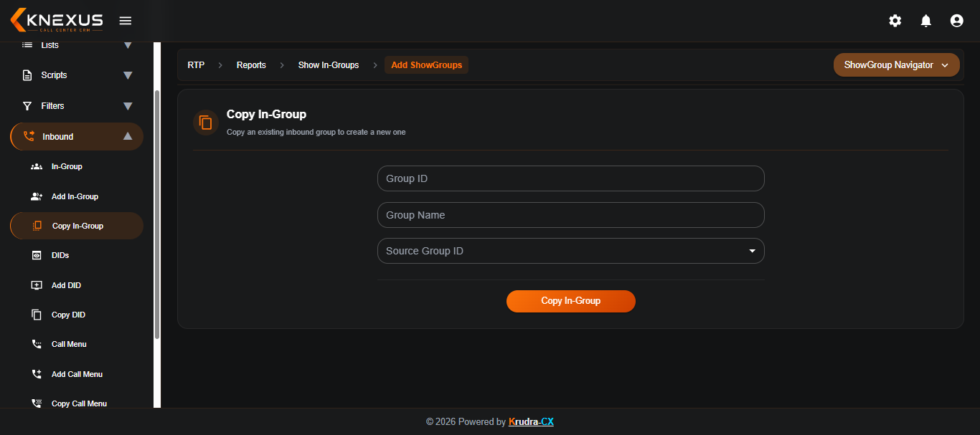Screen dimensions: 980x435
Task: Go to Reports breadcrumb
Action: pos(251,65)
